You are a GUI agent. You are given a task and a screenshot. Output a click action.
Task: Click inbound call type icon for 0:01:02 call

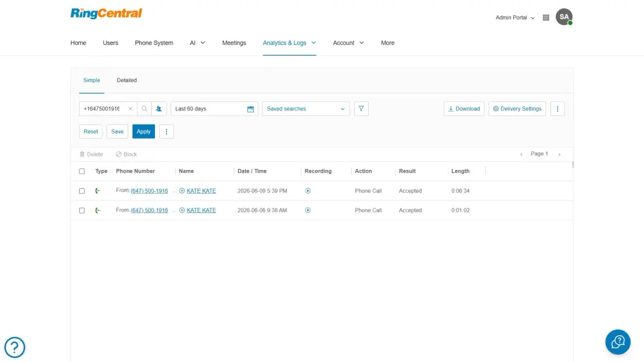[98, 210]
